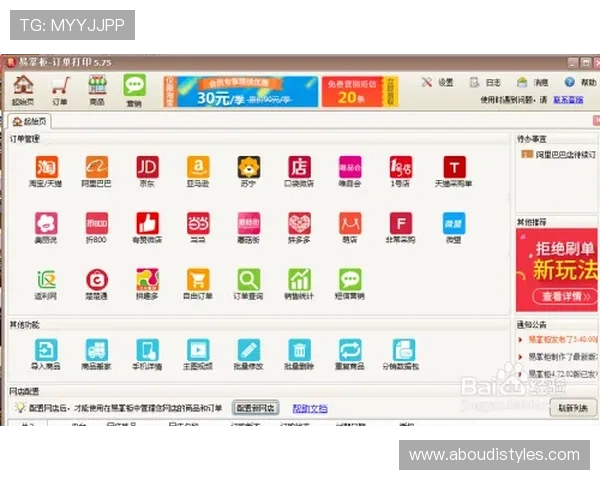Open the 阿里巴巴店待续订 to-do item

558,155
